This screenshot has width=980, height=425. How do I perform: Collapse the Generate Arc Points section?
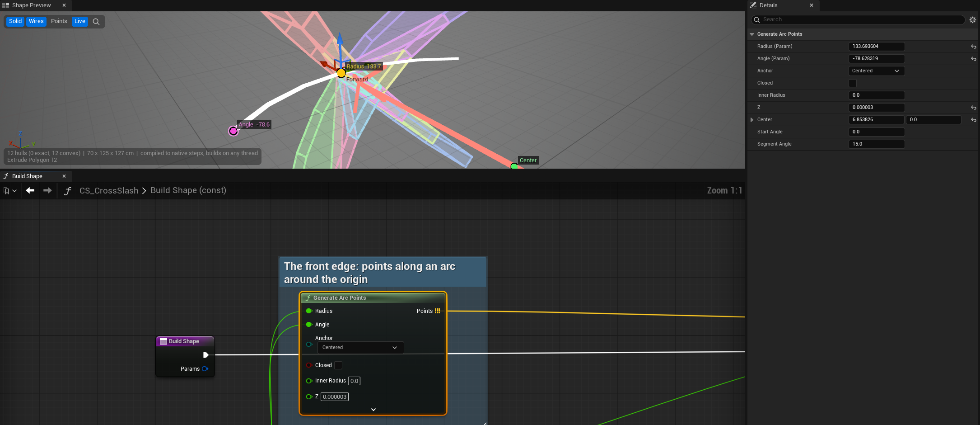click(x=752, y=34)
